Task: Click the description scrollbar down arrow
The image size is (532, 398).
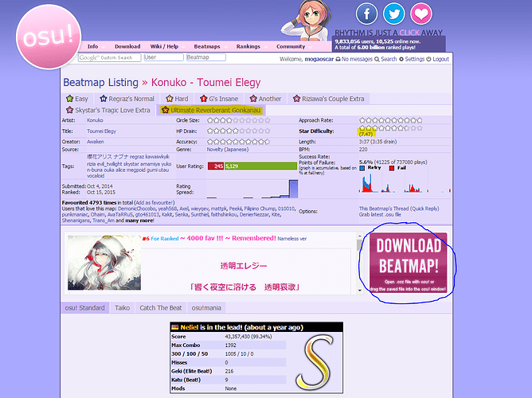Action: point(360,291)
